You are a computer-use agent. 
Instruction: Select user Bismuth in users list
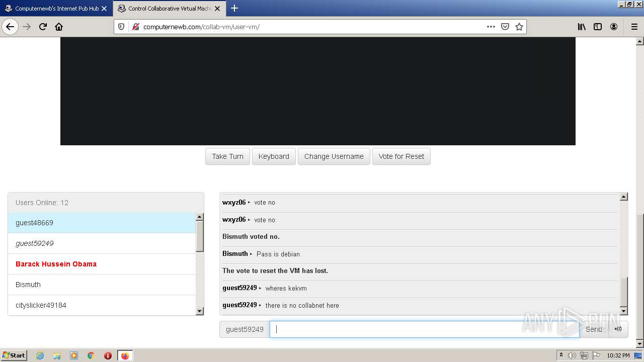tap(102, 285)
